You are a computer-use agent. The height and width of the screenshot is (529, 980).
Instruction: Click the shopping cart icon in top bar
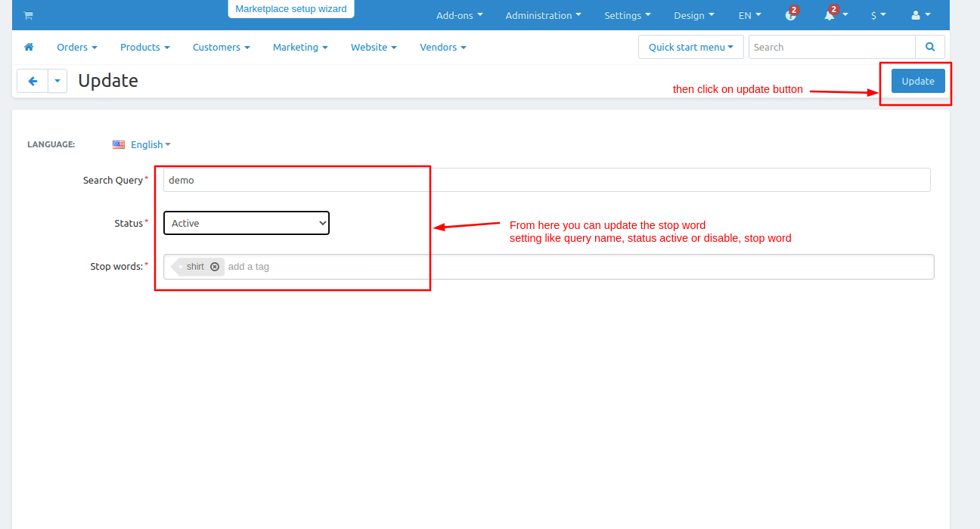28,15
